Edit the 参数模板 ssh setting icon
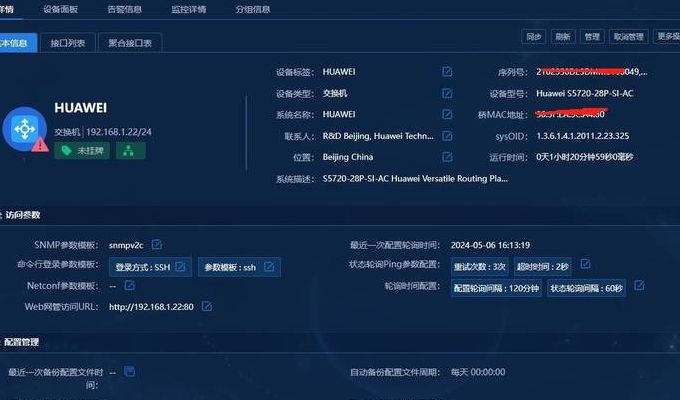 tap(269, 267)
